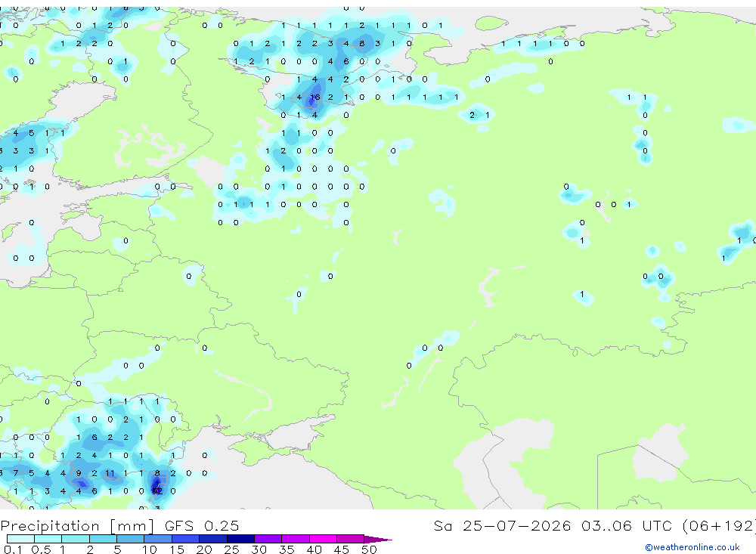This screenshot has height=554, width=756.
Task: Click the '11' precipitation value on map
Action: 110,473
